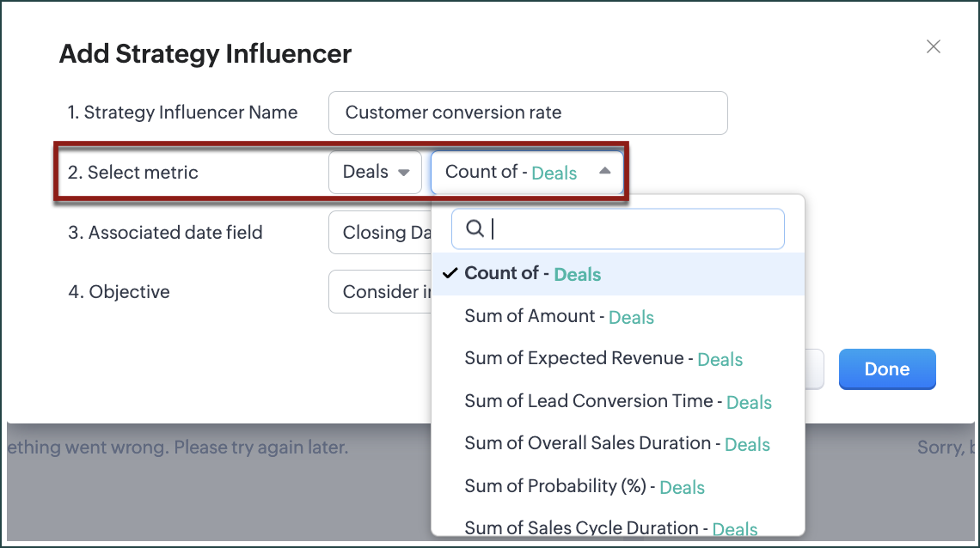The image size is (980, 548).
Task: Click the Select metric label
Action: [x=133, y=173]
